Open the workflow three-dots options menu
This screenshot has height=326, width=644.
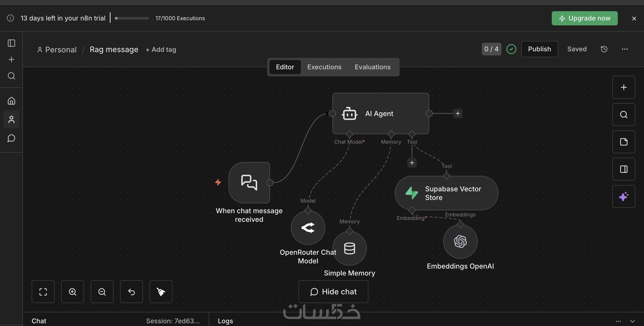pyautogui.click(x=625, y=49)
